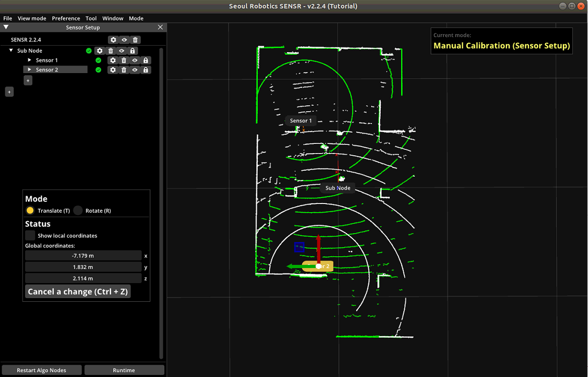
Task: Enable Show local coordinates checkbox
Action: (x=30, y=236)
